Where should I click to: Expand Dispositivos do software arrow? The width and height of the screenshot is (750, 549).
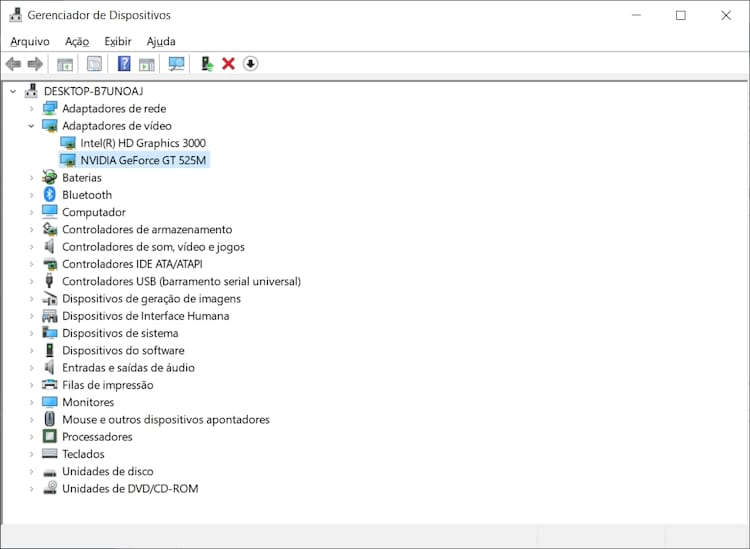(x=32, y=350)
